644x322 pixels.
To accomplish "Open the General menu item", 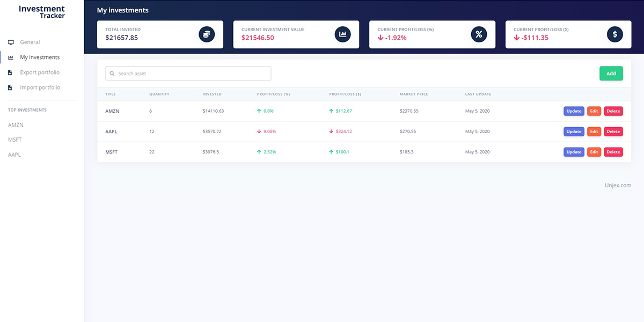I will (30, 42).
